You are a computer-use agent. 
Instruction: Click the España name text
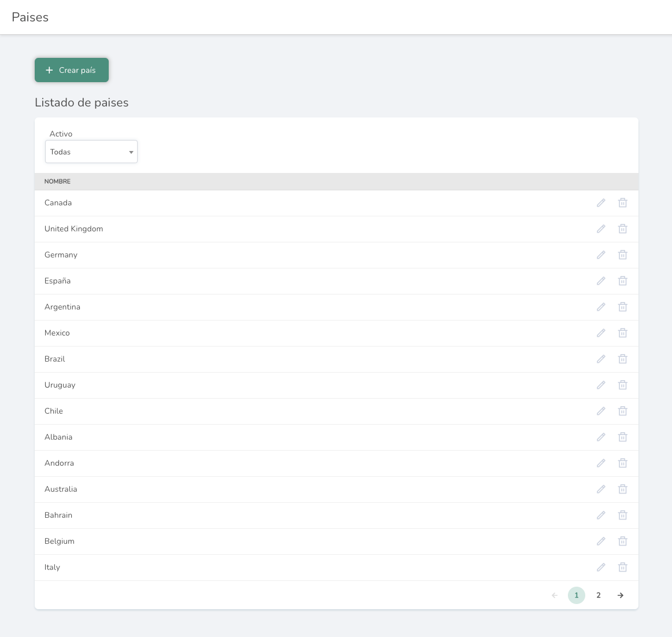(x=57, y=281)
